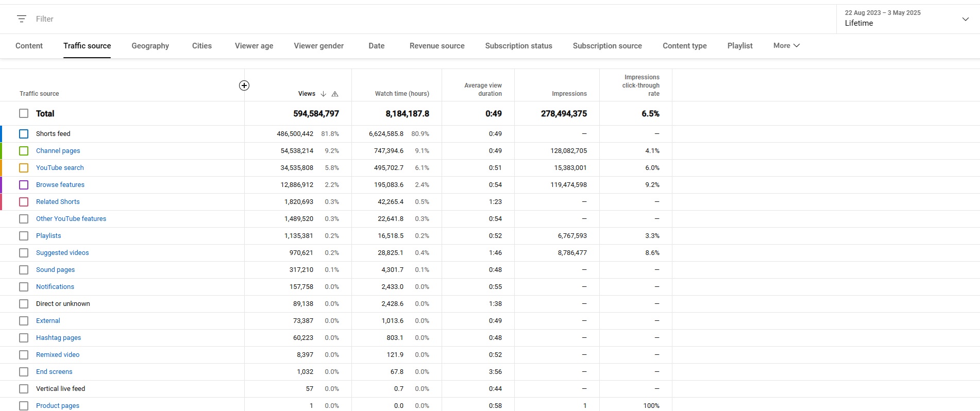
Task: Toggle the Shorts feed checkbox
Action: point(24,134)
